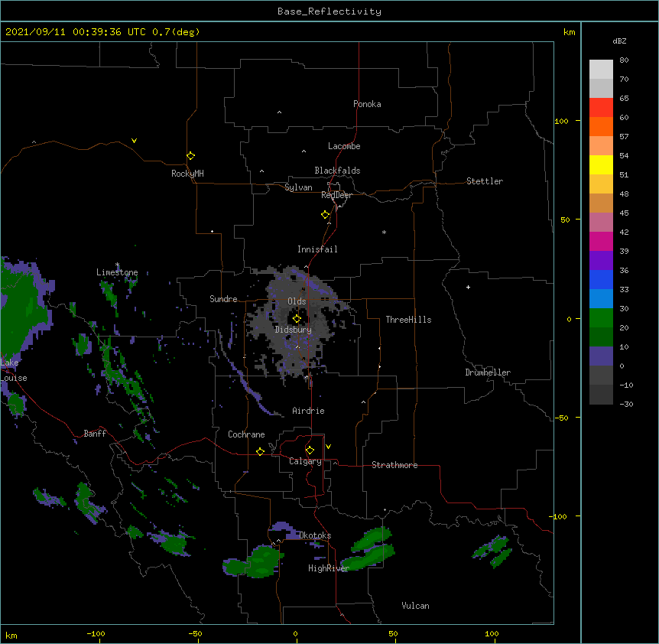Click the Cochrane town label
The width and height of the screenshot is (659, 644).
click(x=246, y=434)
